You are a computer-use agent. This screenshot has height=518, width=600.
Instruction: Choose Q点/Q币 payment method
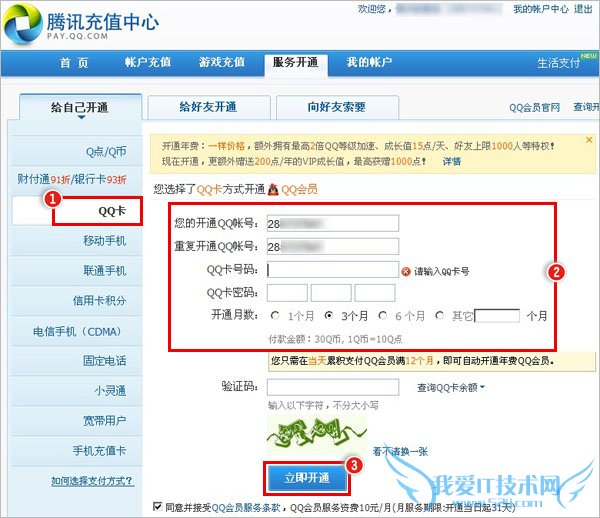[x=77, y=151]
